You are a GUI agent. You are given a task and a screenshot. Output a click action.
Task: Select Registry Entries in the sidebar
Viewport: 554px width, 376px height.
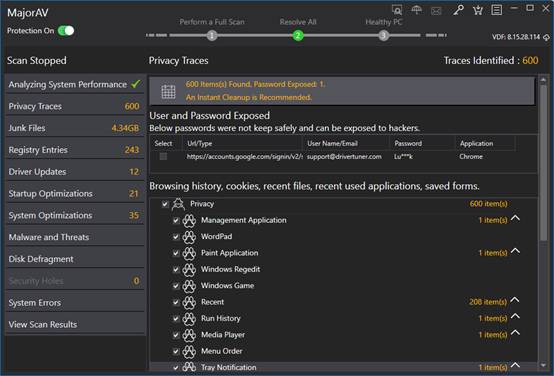[75, 150]
